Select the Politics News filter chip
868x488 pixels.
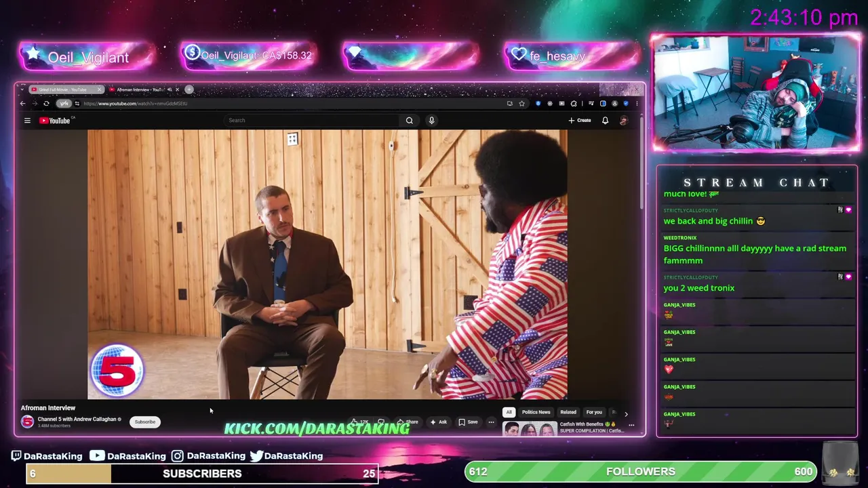[x=536, y=412]
